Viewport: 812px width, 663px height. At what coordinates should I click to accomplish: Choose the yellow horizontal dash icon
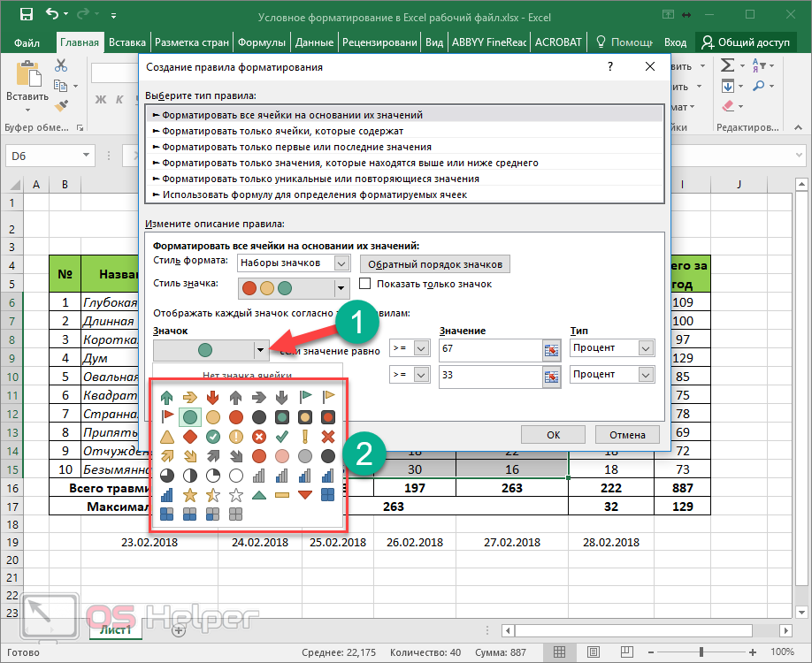282,494
